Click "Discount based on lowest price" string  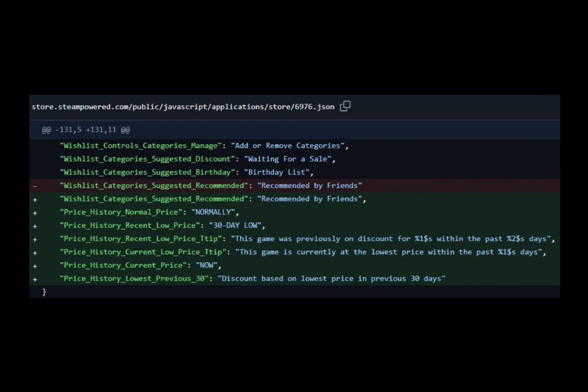tap(331, 279)
